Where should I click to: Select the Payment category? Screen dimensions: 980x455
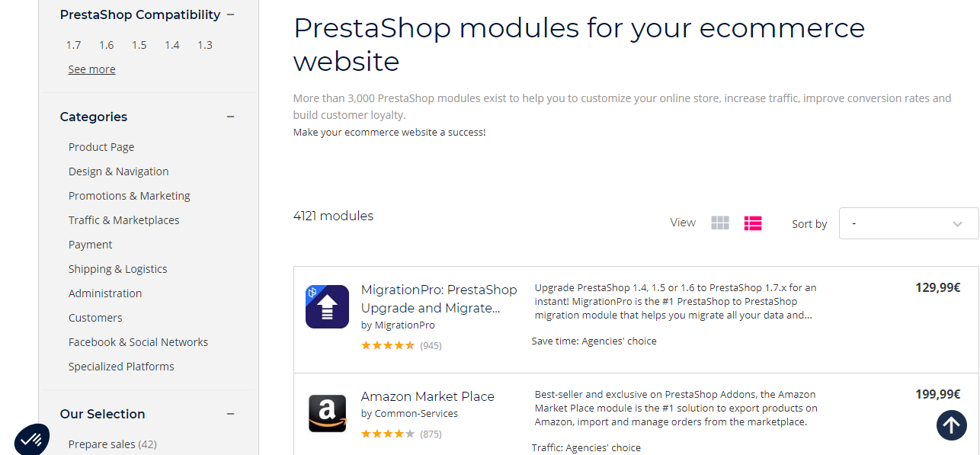click(90, 244)
